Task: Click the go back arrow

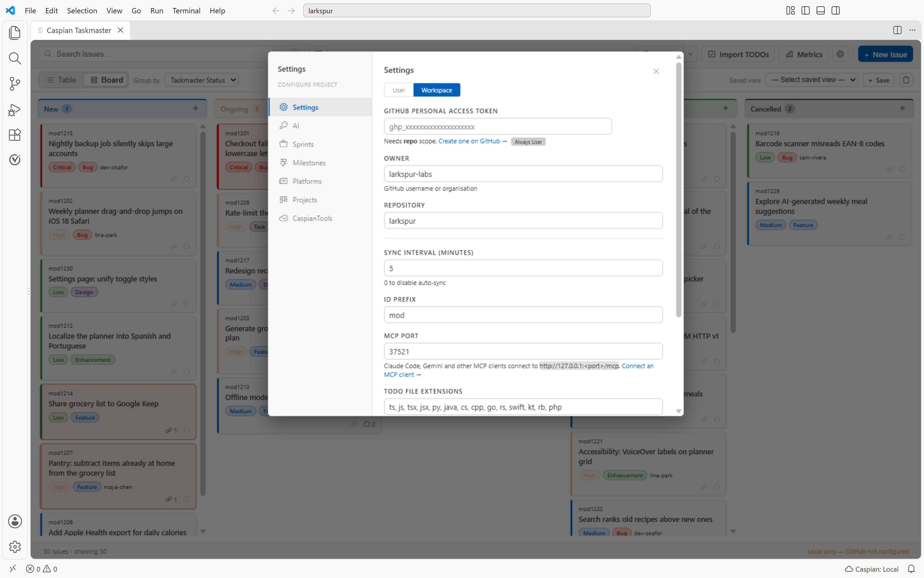Action: click(x=276, y=11)
